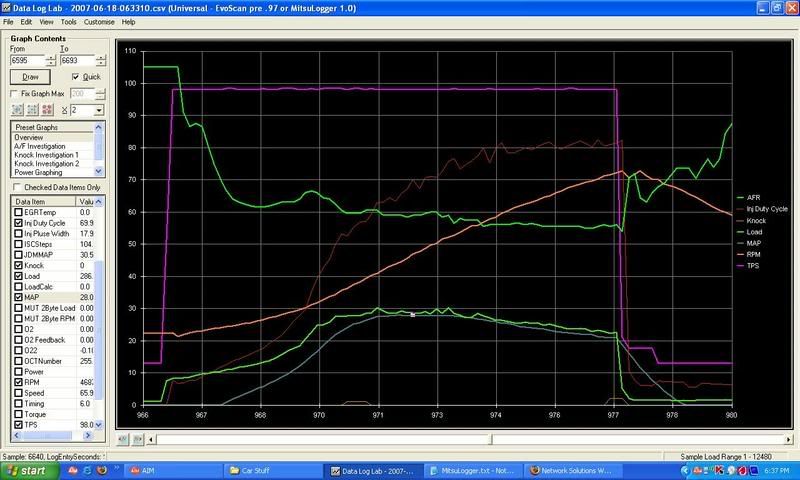This screenshot has width=800, height=480.
Task: Click the red graph layout icon
Action: point(47,110)
